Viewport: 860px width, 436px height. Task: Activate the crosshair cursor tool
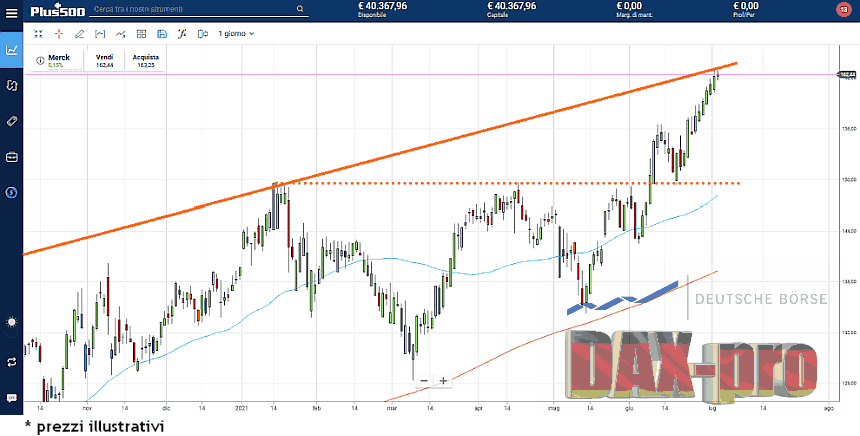coord(59,33)
